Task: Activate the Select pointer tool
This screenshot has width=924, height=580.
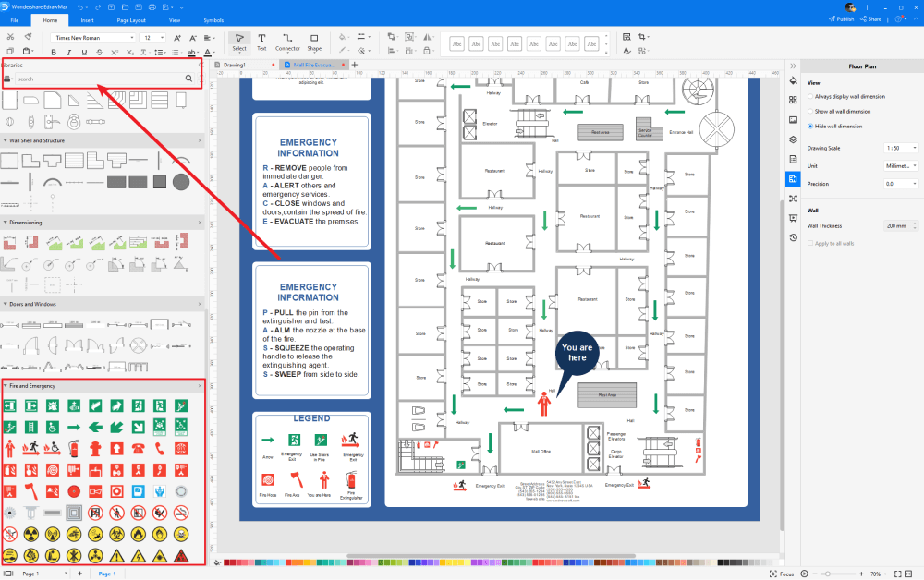Action: tap(239, 42)
